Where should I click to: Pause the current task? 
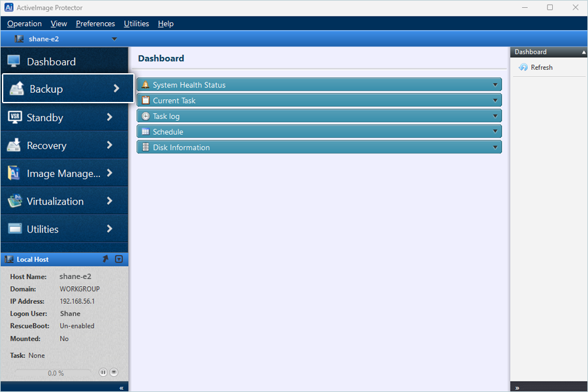(x=103, y=372)
